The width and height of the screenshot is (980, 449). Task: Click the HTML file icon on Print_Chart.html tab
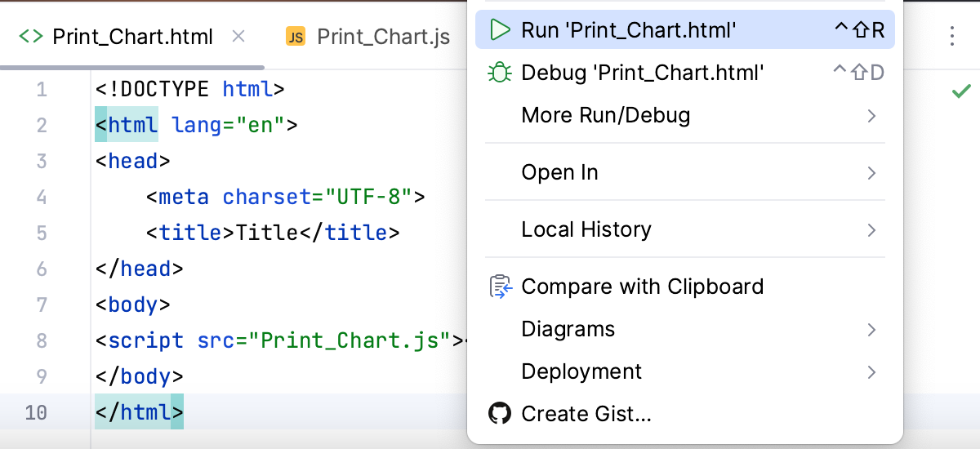coord(30,37)
